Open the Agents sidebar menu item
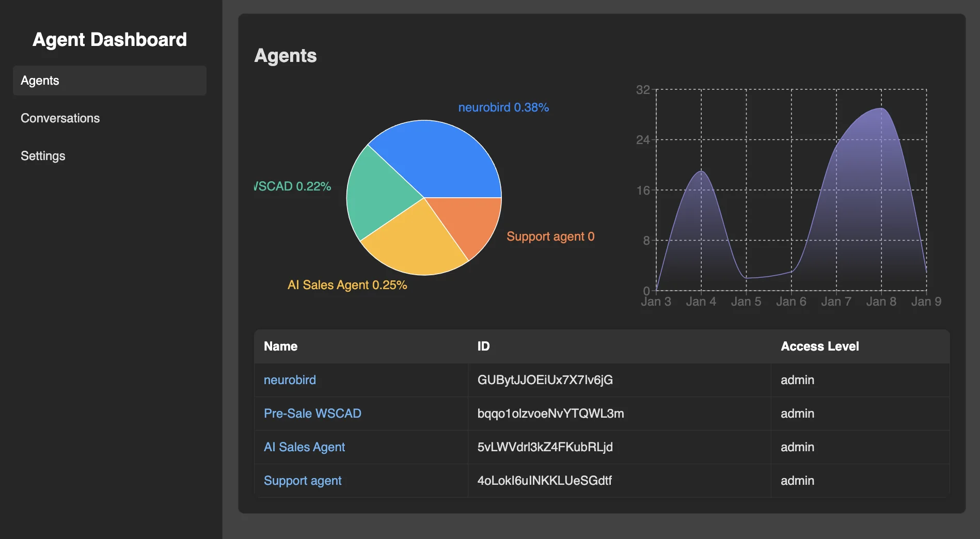The image size is (980, 539). tap(109, 81)
